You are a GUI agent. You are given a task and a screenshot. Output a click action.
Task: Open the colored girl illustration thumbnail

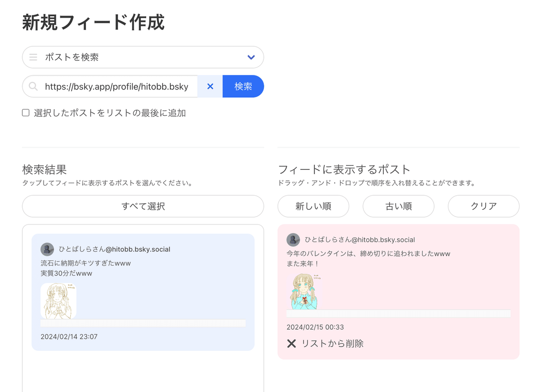click(304, 291)
